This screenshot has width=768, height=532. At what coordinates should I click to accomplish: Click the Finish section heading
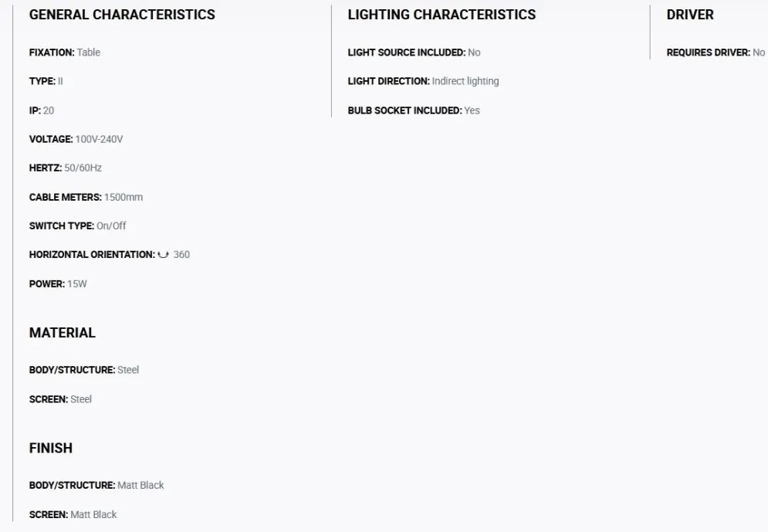click(51, 449)
